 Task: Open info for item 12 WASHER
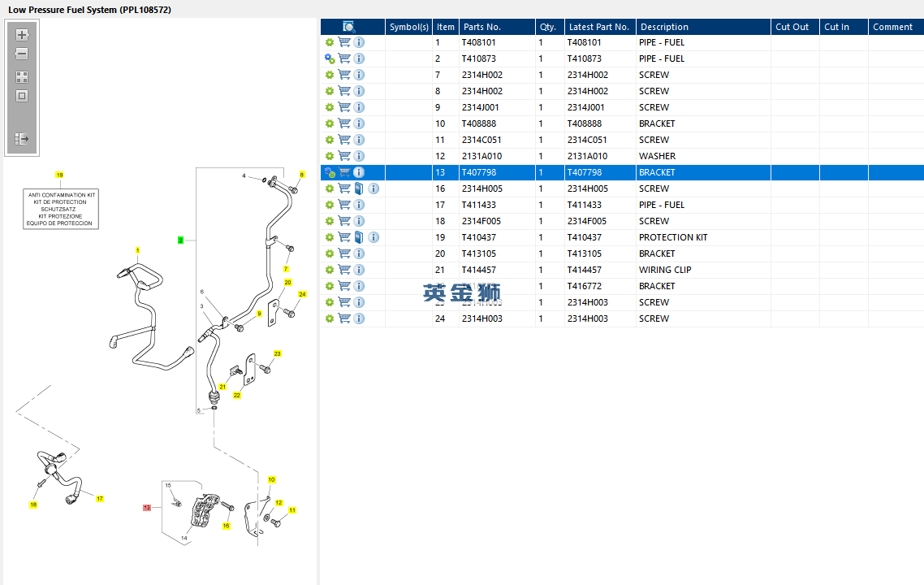click(359, 156)
